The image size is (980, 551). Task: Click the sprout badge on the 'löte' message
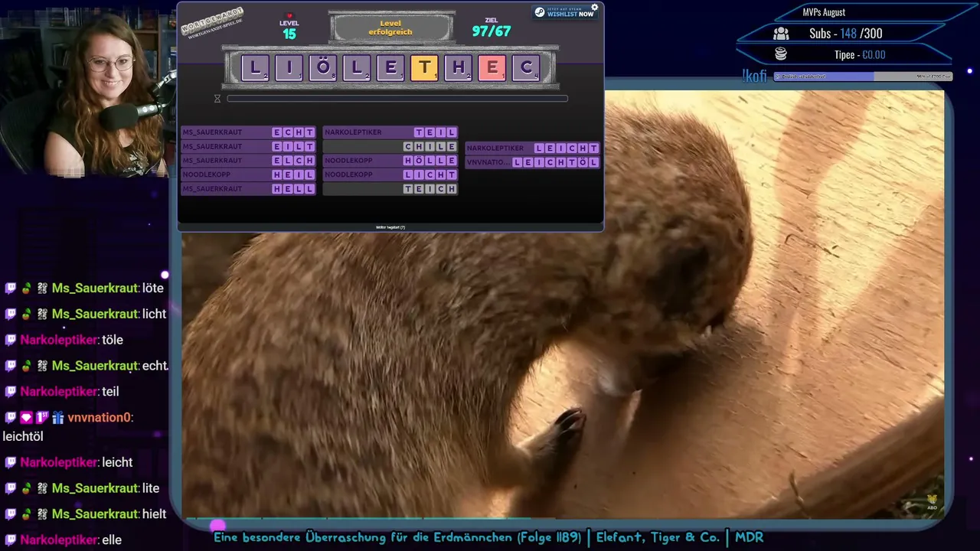coord(26,289)
